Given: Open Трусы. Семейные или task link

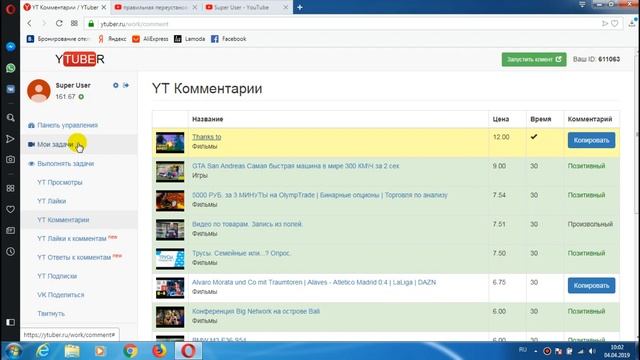Looking at the screenshot, I should point(241,253).
